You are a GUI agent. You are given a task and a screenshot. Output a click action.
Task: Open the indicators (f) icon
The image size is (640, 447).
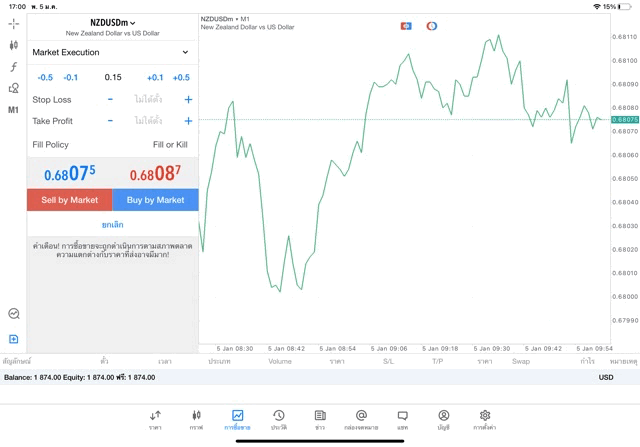coord(13,67)
